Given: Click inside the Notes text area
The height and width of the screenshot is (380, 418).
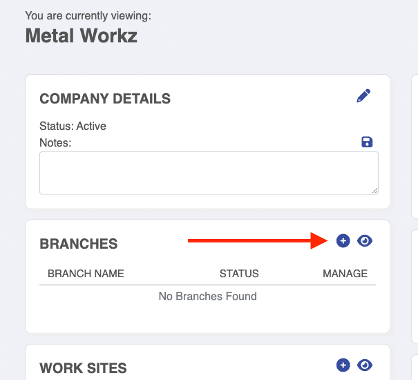Looking at the screenshot, I should point(209,173).
